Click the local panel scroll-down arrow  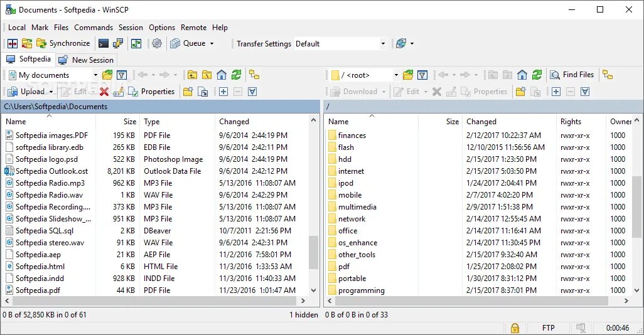tap(313, 290)
